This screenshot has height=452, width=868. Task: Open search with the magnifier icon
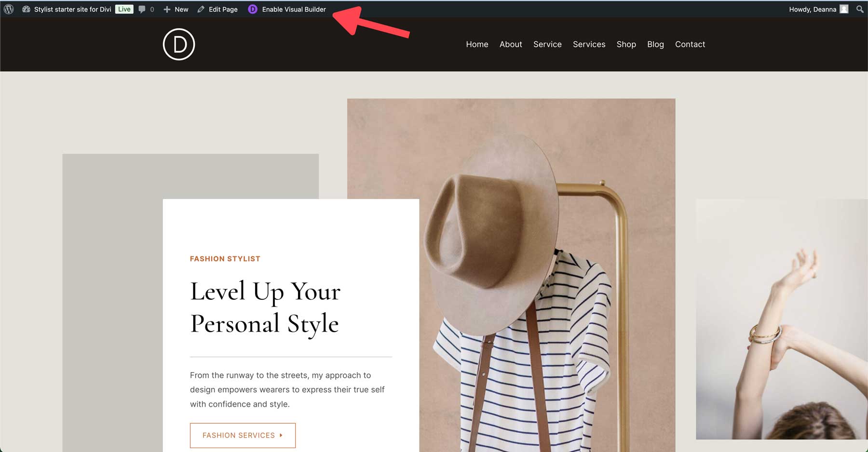point(860,9)
